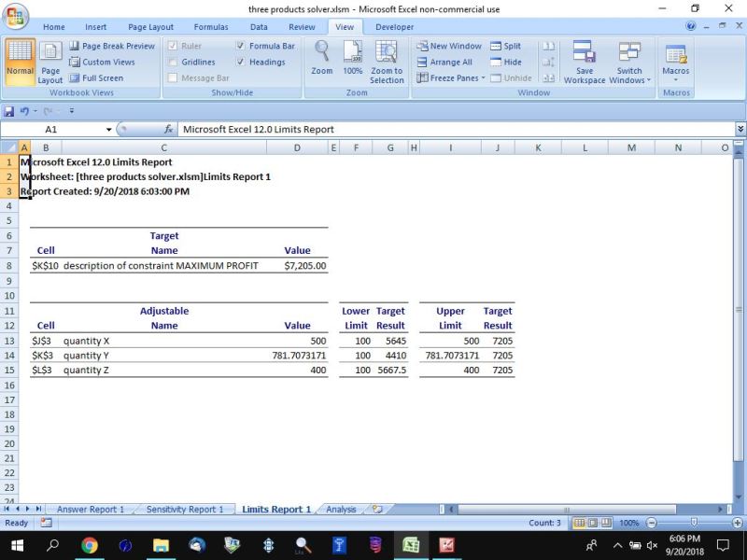Viewport: 747px width, 560px height.
Task: Open the Home ribbon tab
Action: (54, 27)
